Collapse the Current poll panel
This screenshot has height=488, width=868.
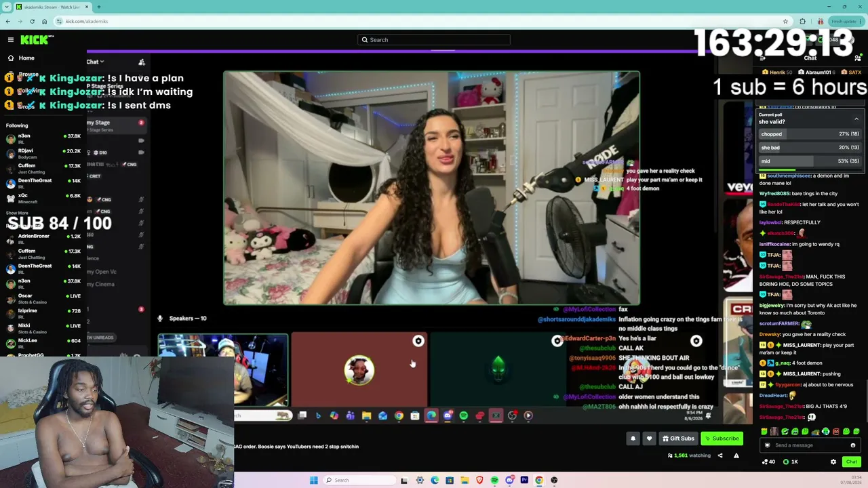[856, 119]
